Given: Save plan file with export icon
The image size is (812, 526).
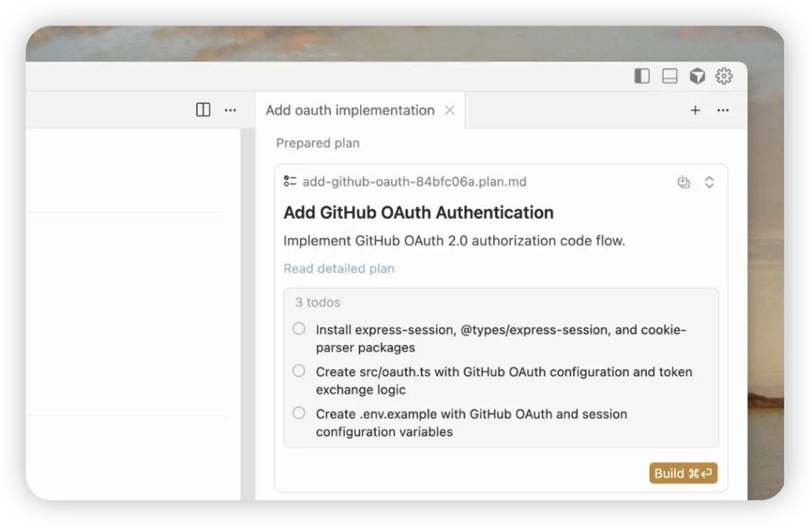Looking at the screenshot, I should [683, 182].
